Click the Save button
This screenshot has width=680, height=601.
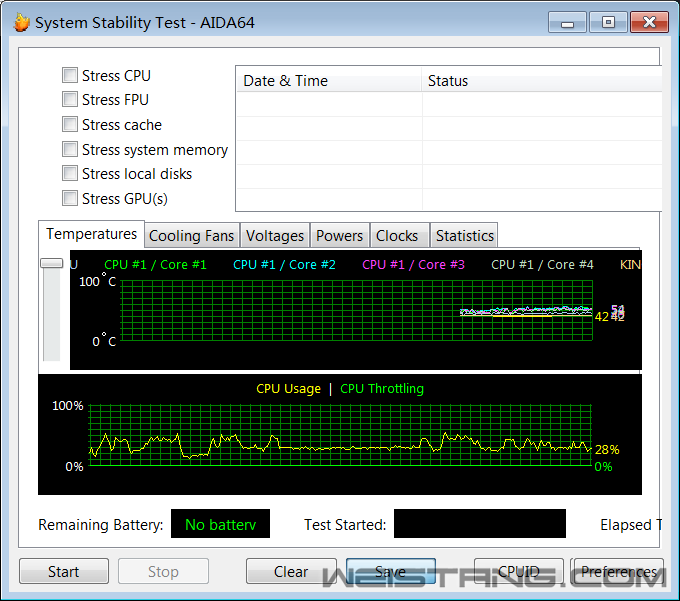[390, 572]
